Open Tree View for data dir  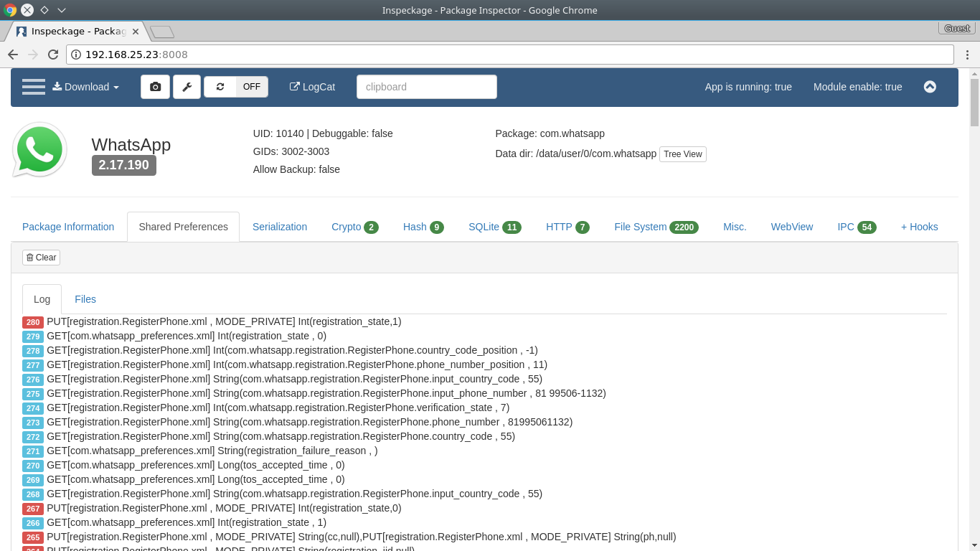tap(683, 154)
